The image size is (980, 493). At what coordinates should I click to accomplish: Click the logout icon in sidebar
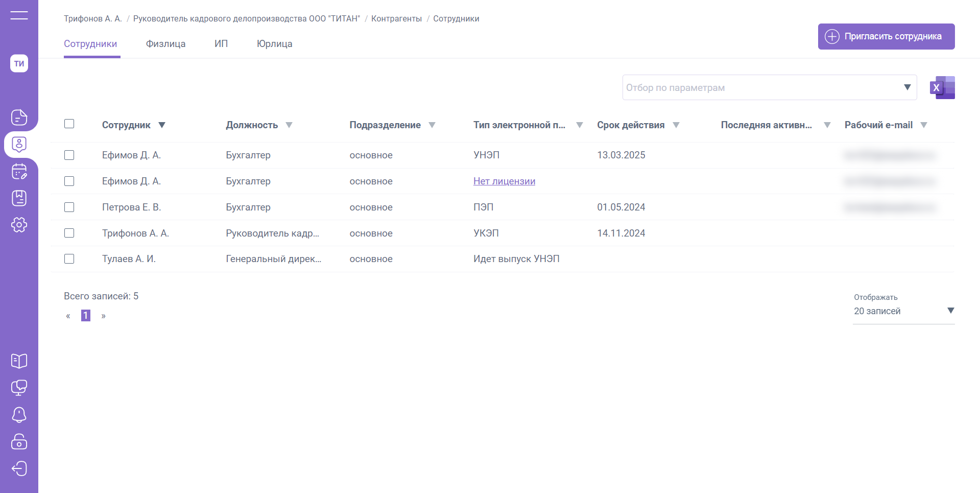point(19,468)
